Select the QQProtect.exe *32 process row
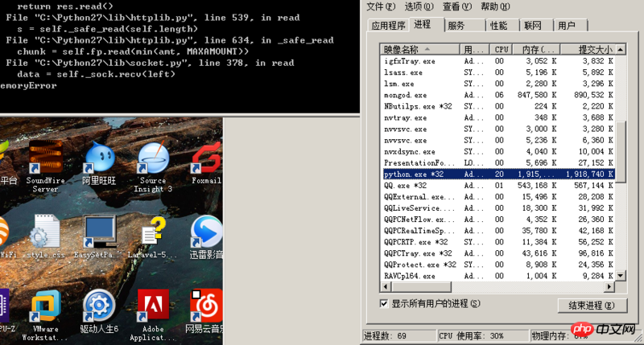This screenshot has width=644, height=345. coord(498,265)
